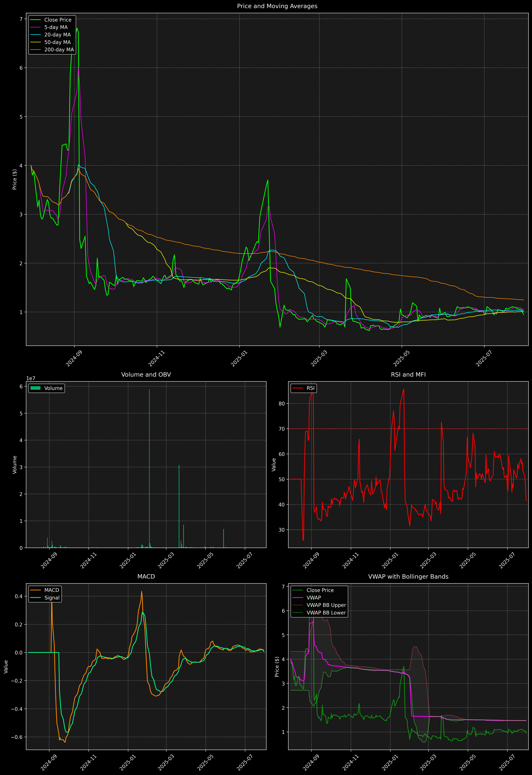The width and height of the screenshot is (532, 775).
Task: Click the 'Price ($)' y-axis label of top chart
Action: tap(15, 179)
